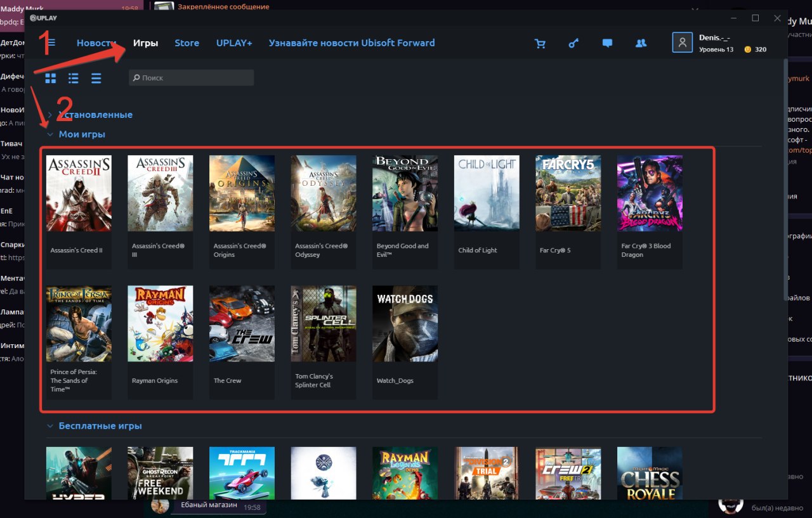
Task: Open Child of Light cover
Action: pyautogui.click(x=487, y=193)
